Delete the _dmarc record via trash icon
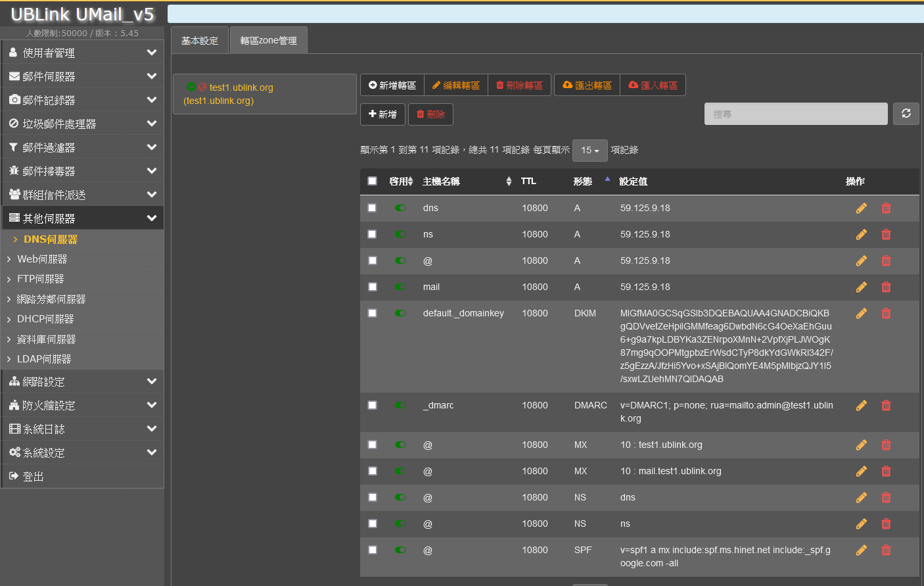The height and width of the screenshot is (586, 924). pyautogui.click(x=886, y=406)
